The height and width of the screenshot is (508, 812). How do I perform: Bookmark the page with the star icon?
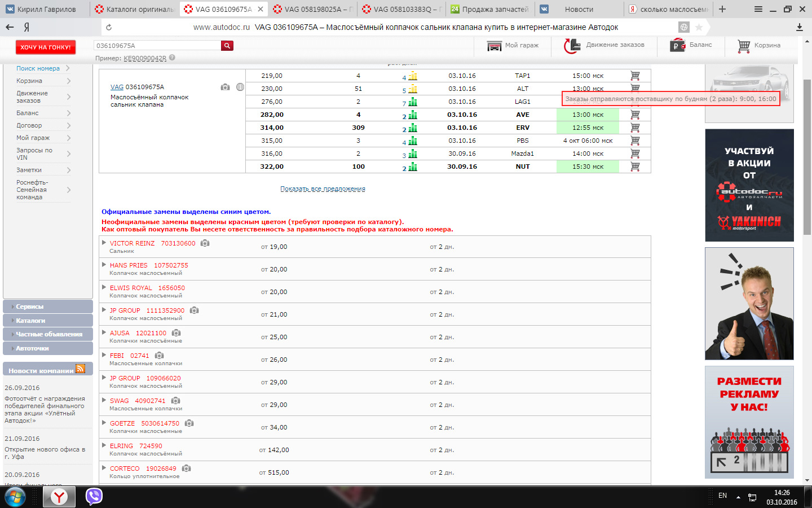(699, 27)
